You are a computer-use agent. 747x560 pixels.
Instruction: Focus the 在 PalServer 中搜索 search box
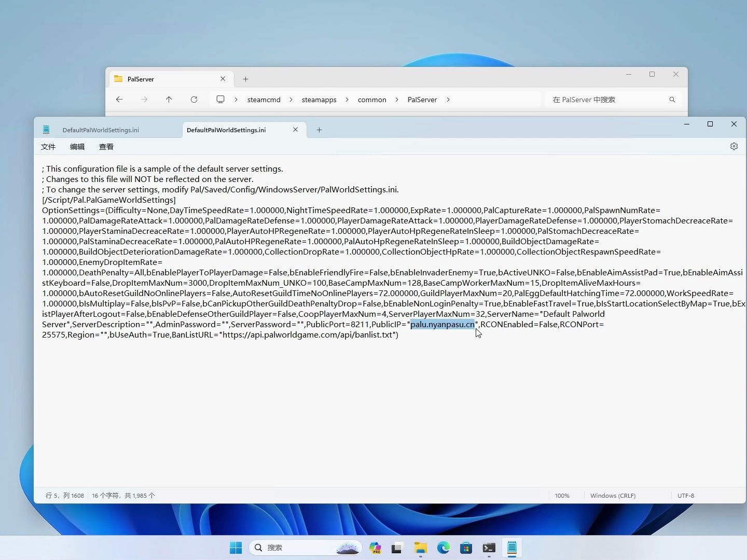coord(613,100)
